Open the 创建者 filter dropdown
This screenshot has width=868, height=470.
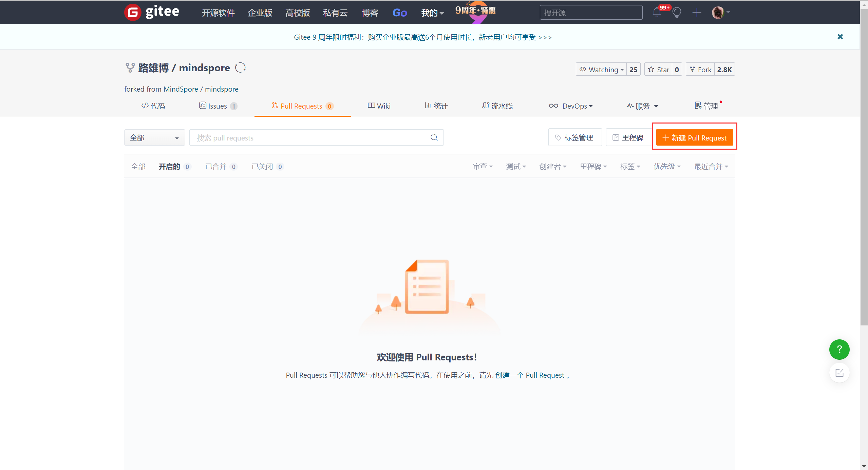(x=552, y=167)
